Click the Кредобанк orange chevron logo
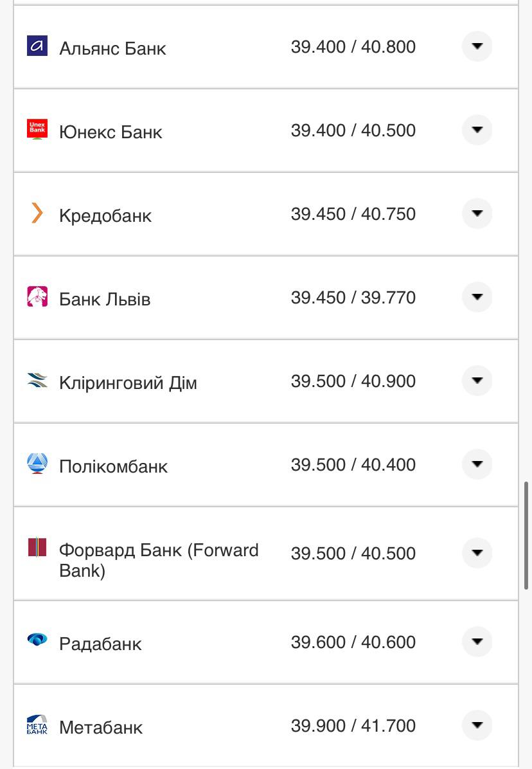 tap(37, 213)
